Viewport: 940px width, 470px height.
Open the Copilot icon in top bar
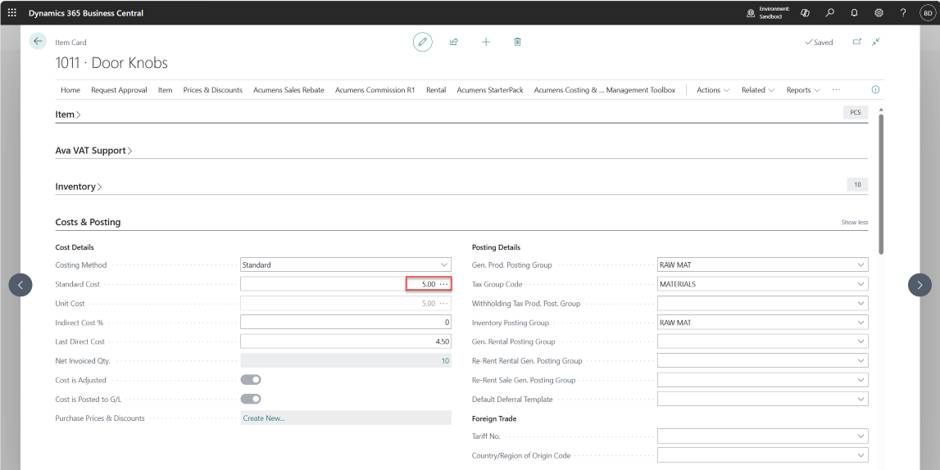[x=805, y=13]
